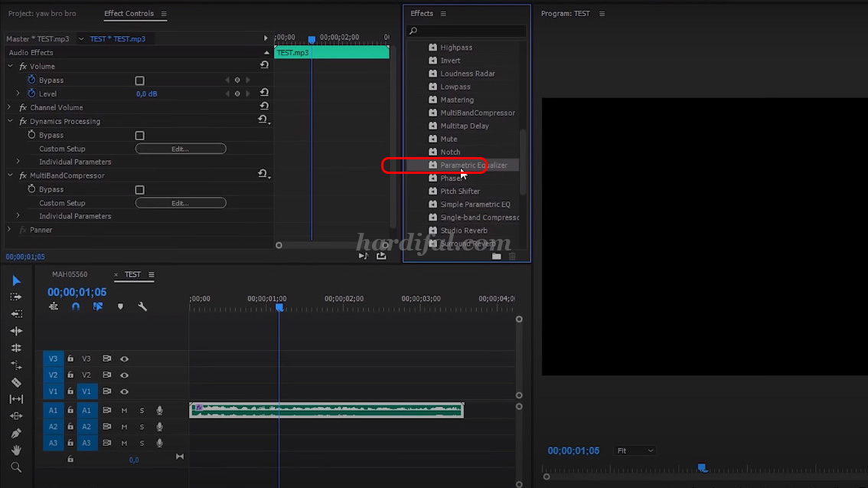
Task: Select the Rate Stretch tool
Action: coord(16,348)
